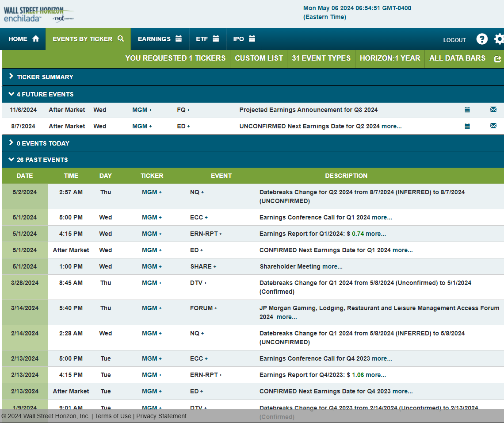Click the Wall Street Horizon enchilada logo
The image size is (504, 423).
38,15
